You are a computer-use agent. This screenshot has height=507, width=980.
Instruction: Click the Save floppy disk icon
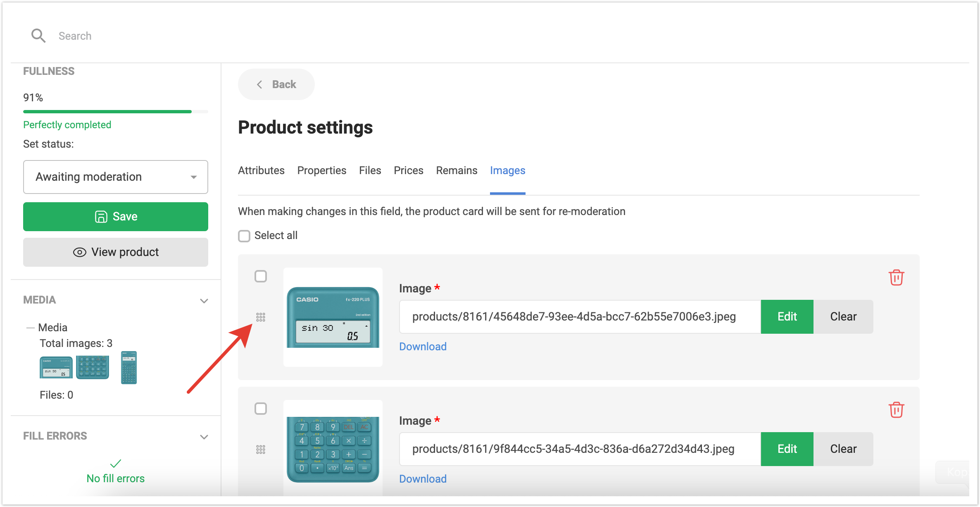101,217
